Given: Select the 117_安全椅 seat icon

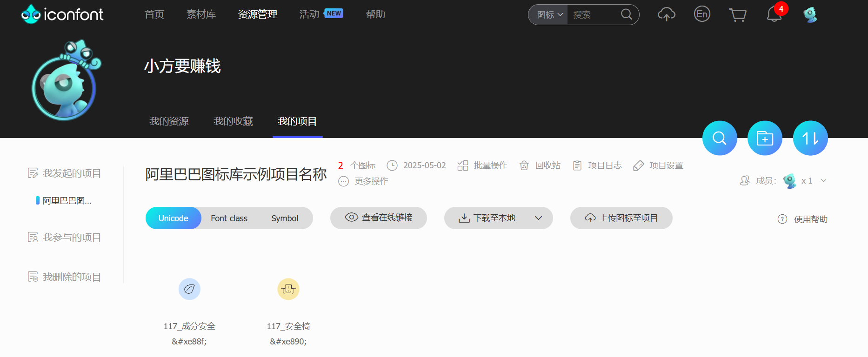Looking at the screenshot, I should 288,289.
